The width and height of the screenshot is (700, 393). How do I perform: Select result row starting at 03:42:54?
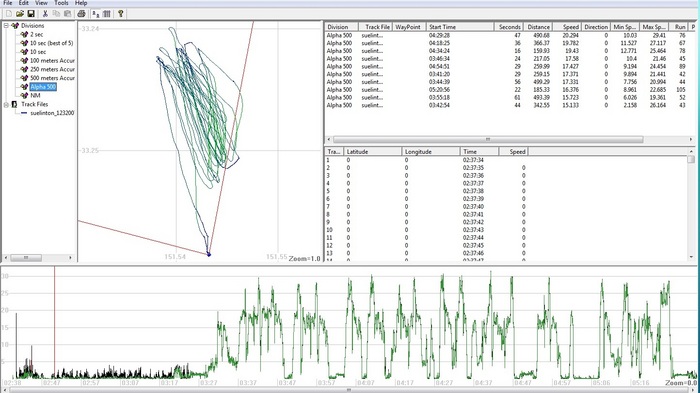[510, 105]
